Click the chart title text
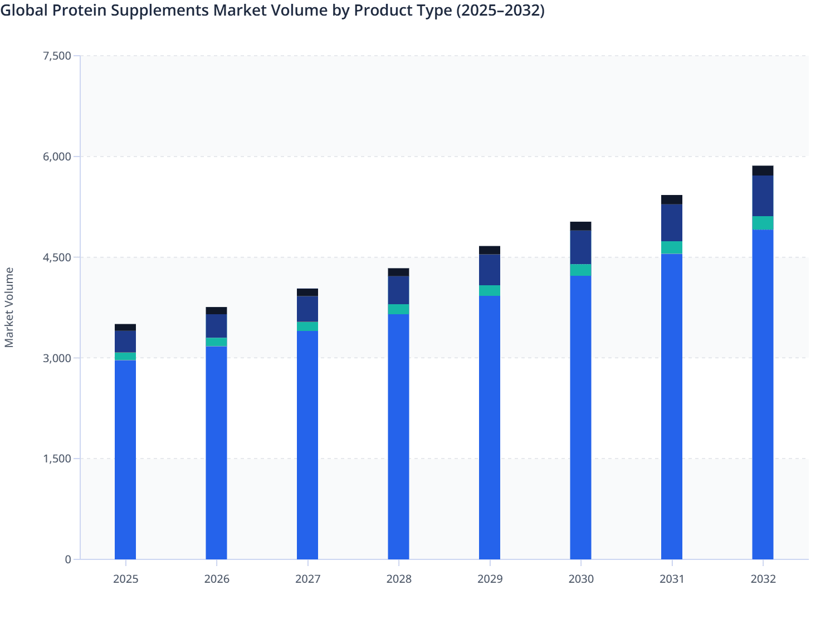Screen dimensions: 840x624 pyautogui.click(x=273, y=10)
